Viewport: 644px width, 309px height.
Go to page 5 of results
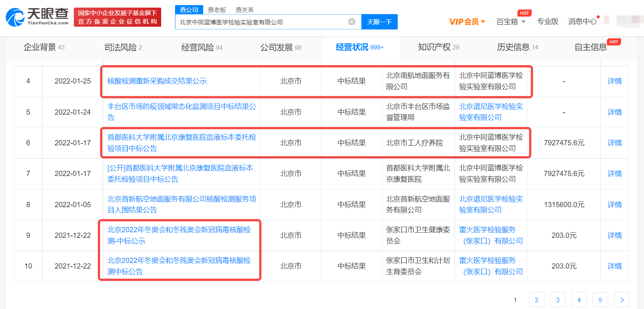[x=601, y=300]
